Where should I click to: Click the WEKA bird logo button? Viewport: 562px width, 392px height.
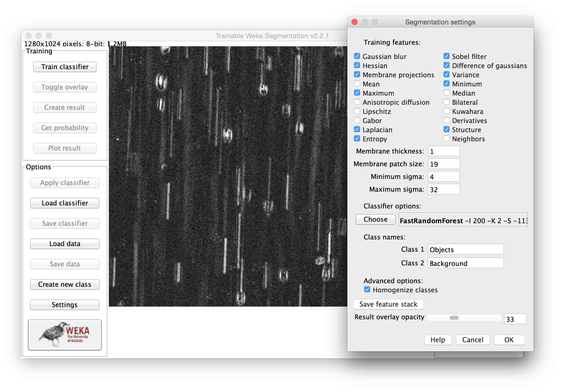65,335
